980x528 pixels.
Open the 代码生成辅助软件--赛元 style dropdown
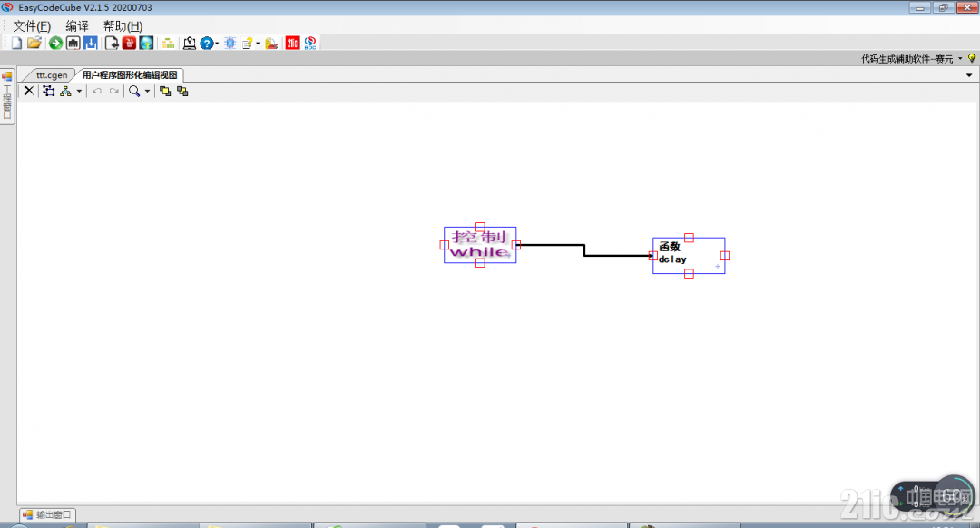911,59
